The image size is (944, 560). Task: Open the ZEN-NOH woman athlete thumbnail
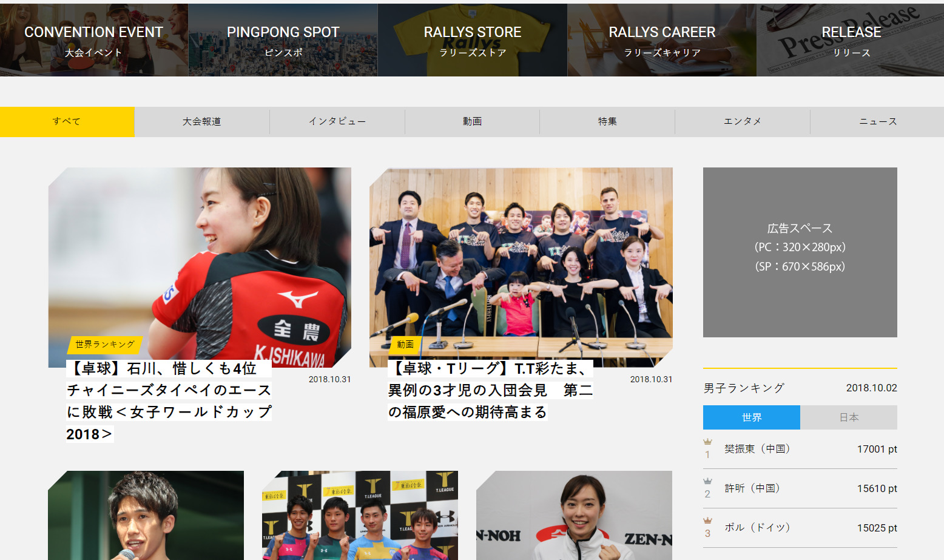[x=574, y=515]
